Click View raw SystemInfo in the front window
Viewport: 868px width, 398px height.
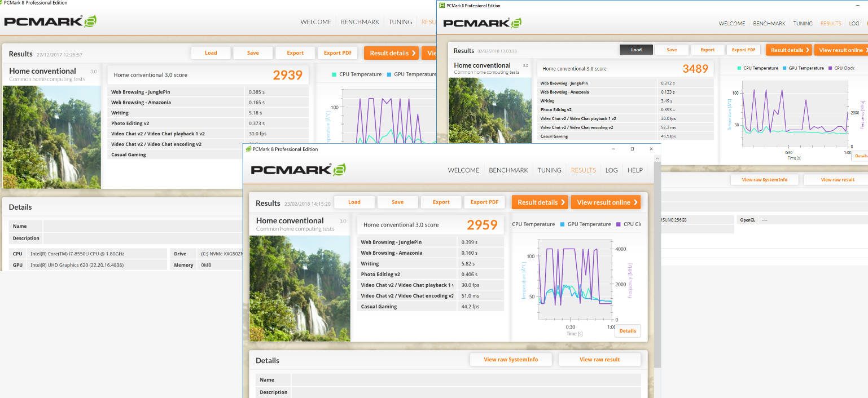click(511, 360)
